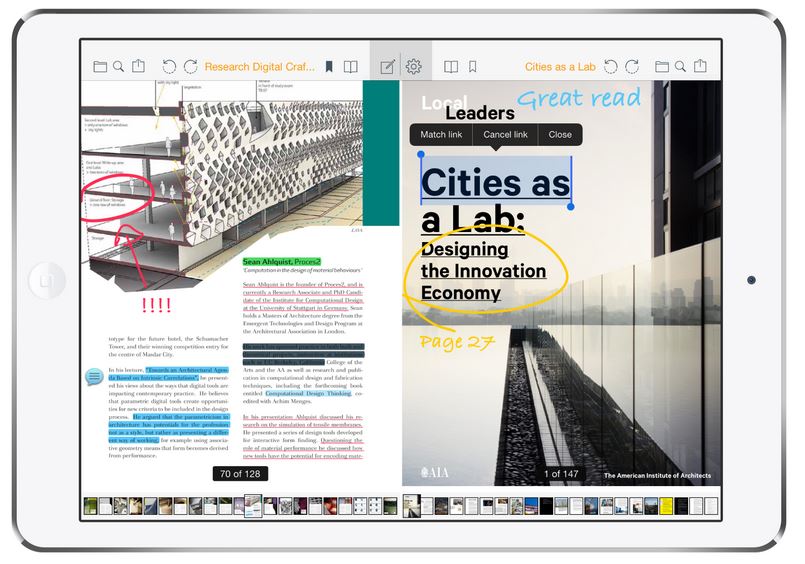Toggle the filled bookmark in left pane

(329, 67)
